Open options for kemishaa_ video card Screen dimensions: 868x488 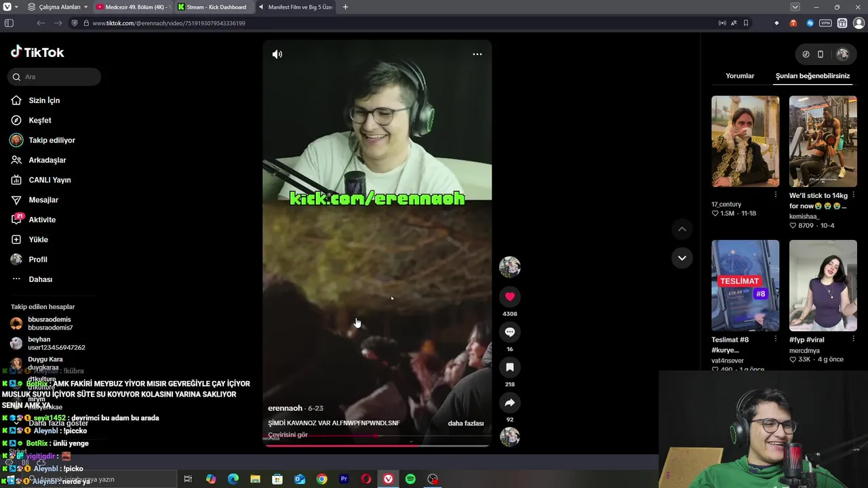[853, 195]
